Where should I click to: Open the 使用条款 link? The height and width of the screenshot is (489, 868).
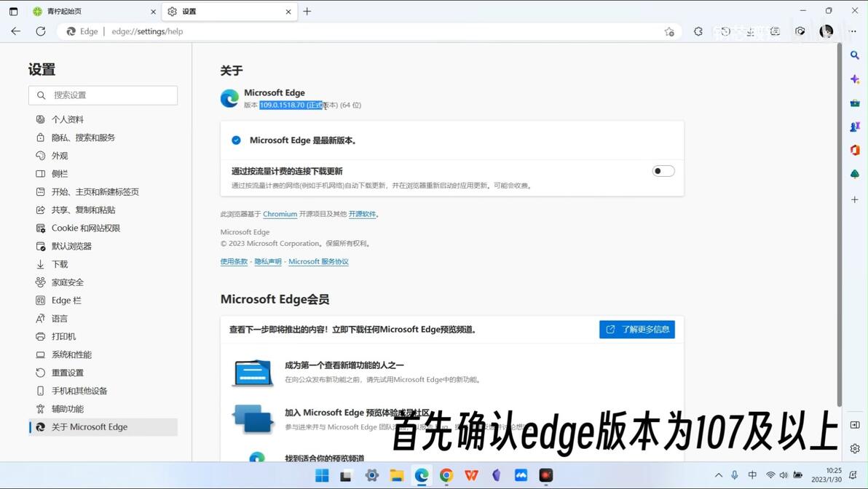click(x=234, y=262)
